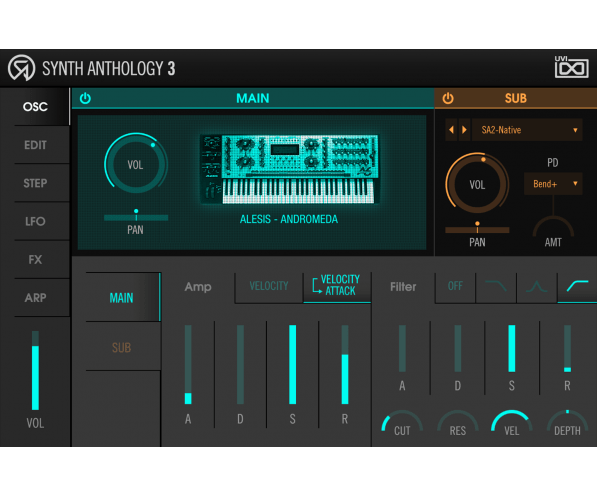Select the high-pass filter shape icon

coord(577,286)
